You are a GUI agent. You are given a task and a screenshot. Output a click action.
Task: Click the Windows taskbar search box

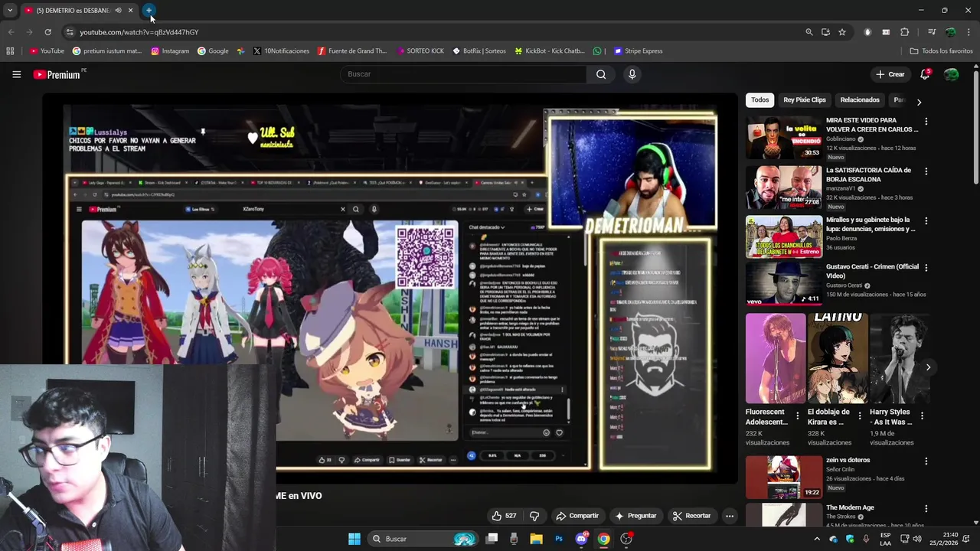[x=421, y=539]
